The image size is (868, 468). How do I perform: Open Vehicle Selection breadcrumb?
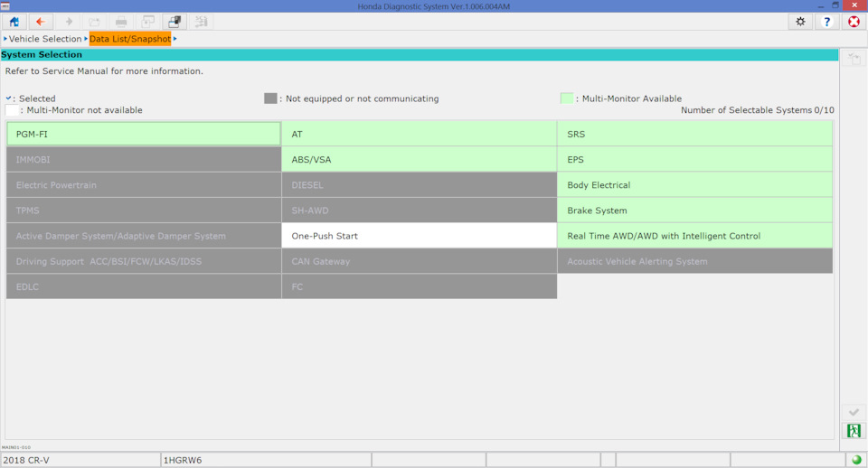pyautogui.click(x=45, y=39)
